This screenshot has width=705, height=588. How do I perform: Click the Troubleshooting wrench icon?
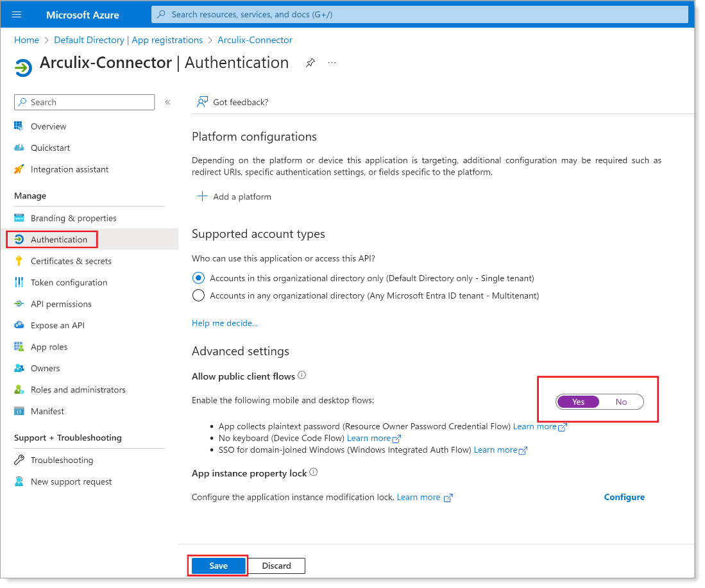pyautogui.click(x=19, y=460)
